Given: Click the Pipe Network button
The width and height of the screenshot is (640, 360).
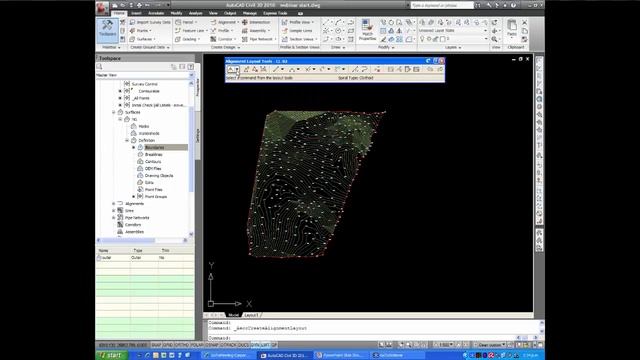Looking at the screenshot, I should click(258, 39).
